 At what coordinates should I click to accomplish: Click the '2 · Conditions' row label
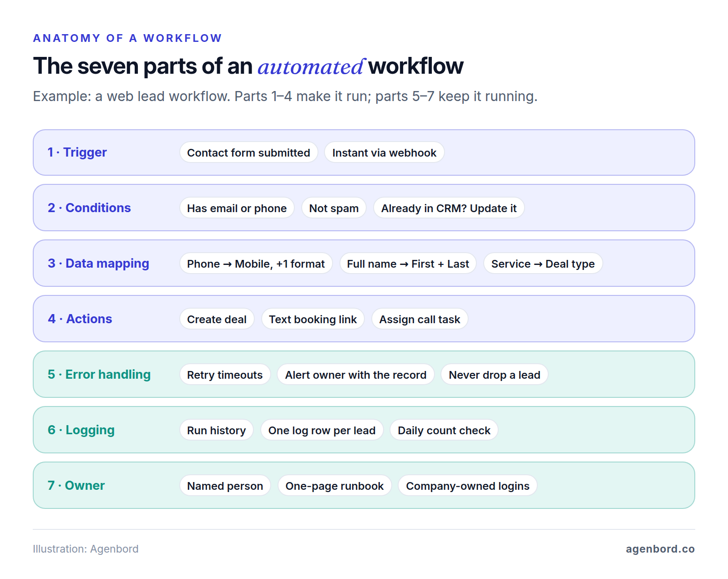click(x=89, y=208)
